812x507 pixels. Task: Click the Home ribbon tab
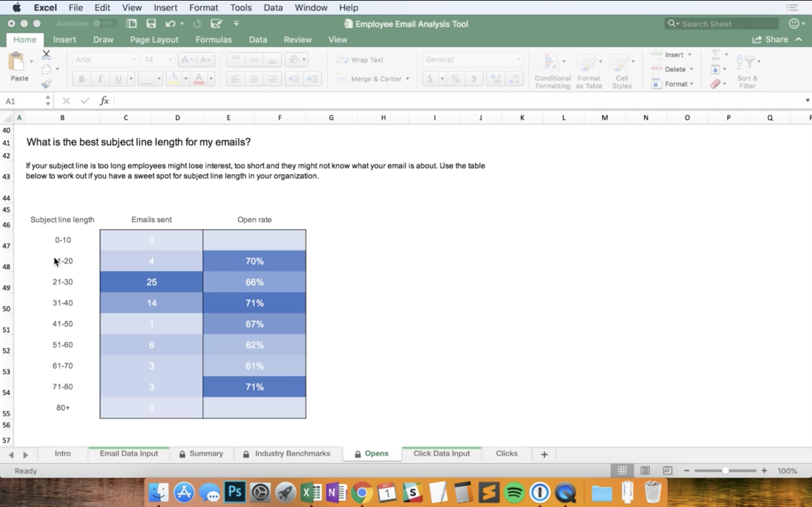[24, 39]
